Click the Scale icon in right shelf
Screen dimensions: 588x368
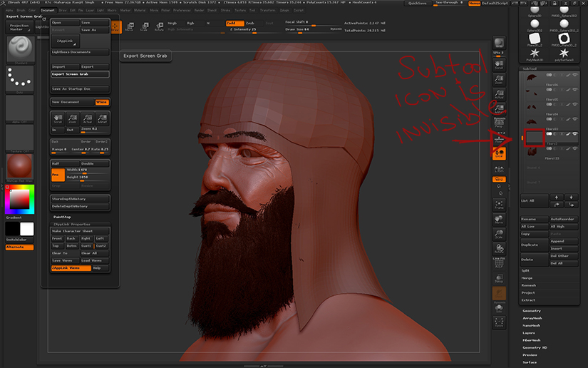coord(499,235)
